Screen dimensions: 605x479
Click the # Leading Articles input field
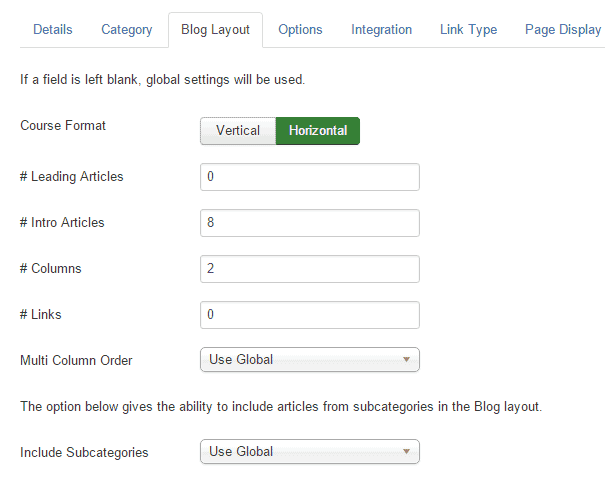pos(309,177)
